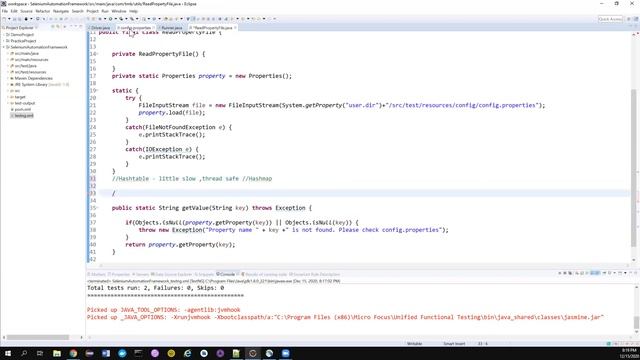Click the editor vertical scrollbar
640x360 pixels.
[634, 167]
